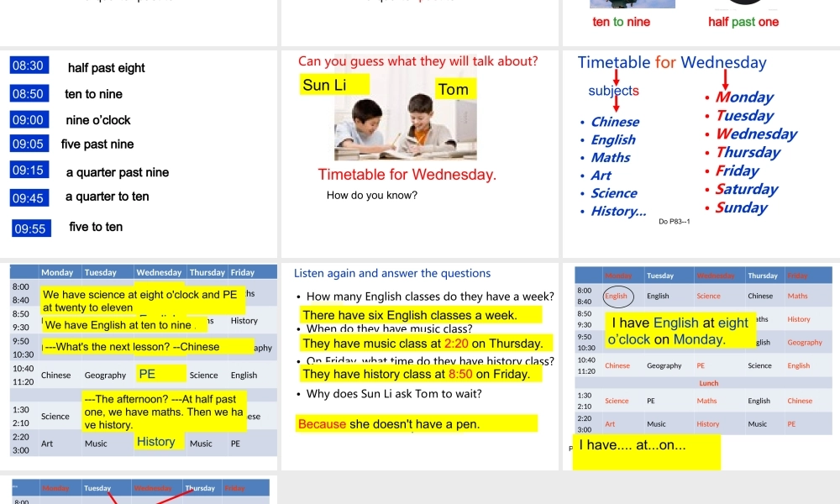
Task: Select "Wednesday" in the weekdays list
Action: 756,134
